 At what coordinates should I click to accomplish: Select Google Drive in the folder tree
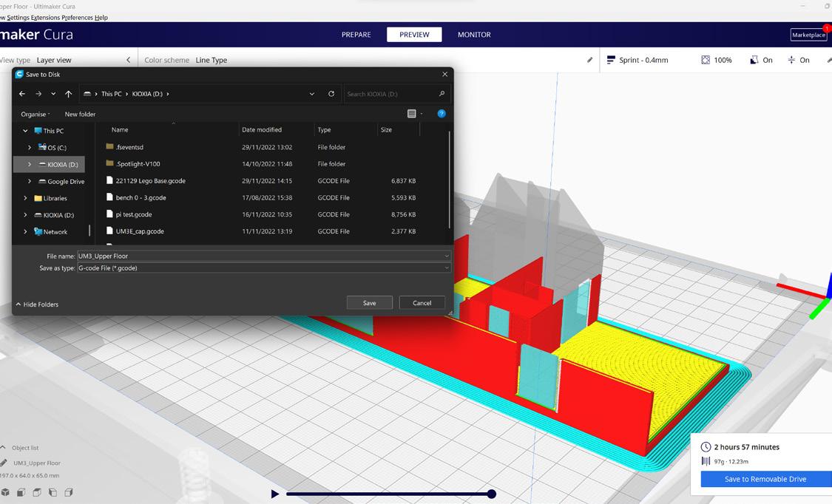(x=66, y=181)
